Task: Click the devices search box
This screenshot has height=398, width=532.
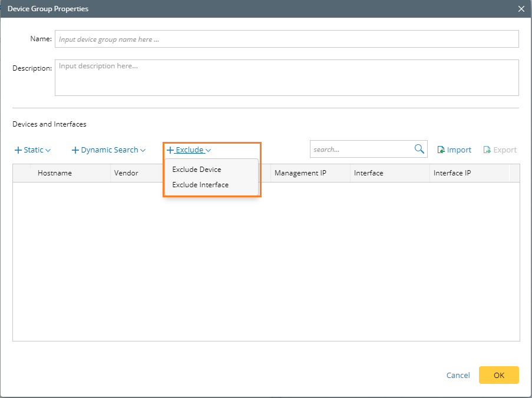Action: coord(361,150)
